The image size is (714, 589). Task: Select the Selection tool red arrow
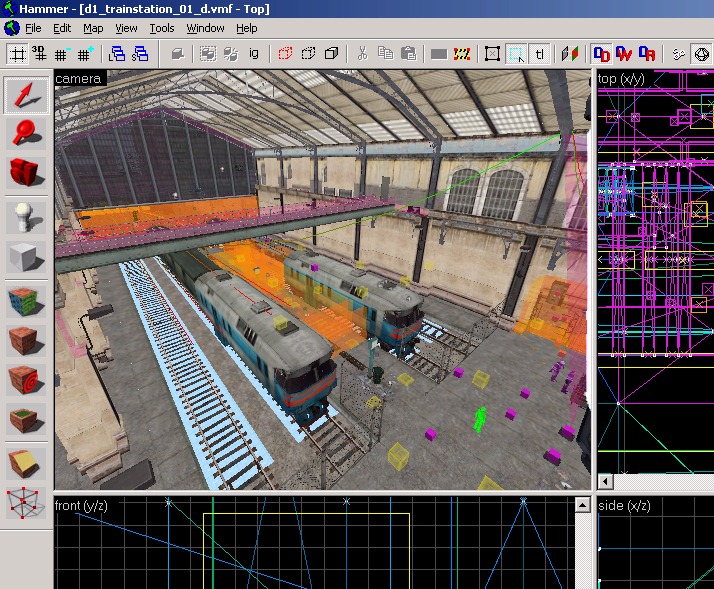(x=26, y=95)
